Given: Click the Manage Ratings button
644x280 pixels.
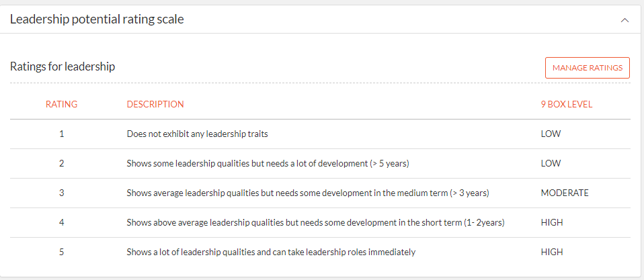Looking at the screenshot, I should 588,68.
